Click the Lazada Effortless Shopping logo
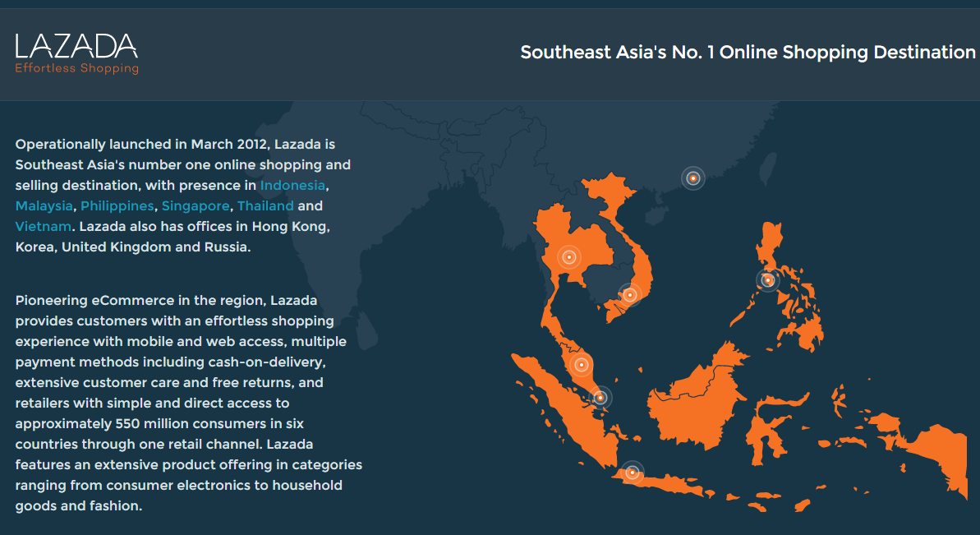 (x=76, y=53)
